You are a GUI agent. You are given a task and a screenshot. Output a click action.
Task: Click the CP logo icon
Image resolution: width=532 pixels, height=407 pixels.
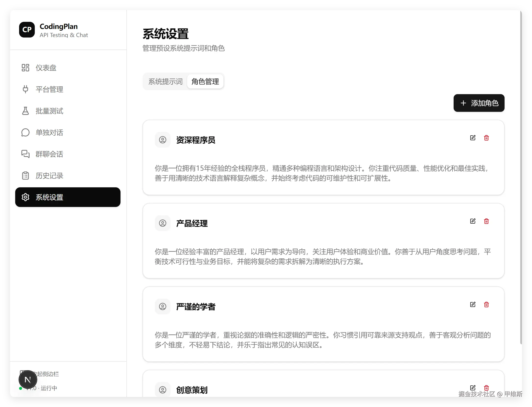point(27,30)
